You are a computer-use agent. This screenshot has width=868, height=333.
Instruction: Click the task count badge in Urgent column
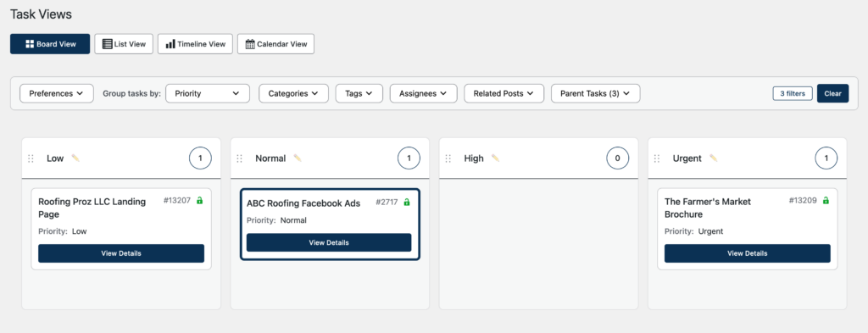tap(826, 158)
